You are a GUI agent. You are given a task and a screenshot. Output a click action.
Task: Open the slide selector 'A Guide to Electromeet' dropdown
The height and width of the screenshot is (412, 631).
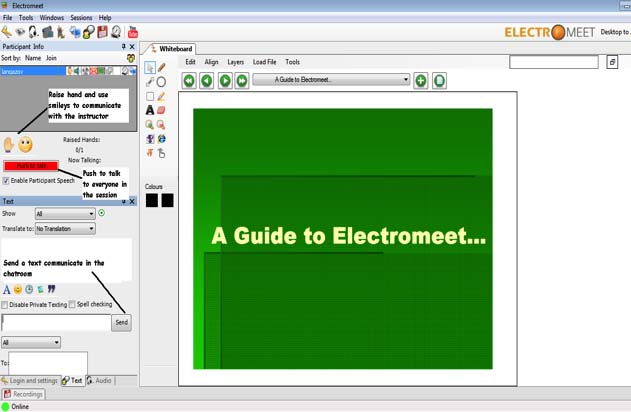pos(331,80)
